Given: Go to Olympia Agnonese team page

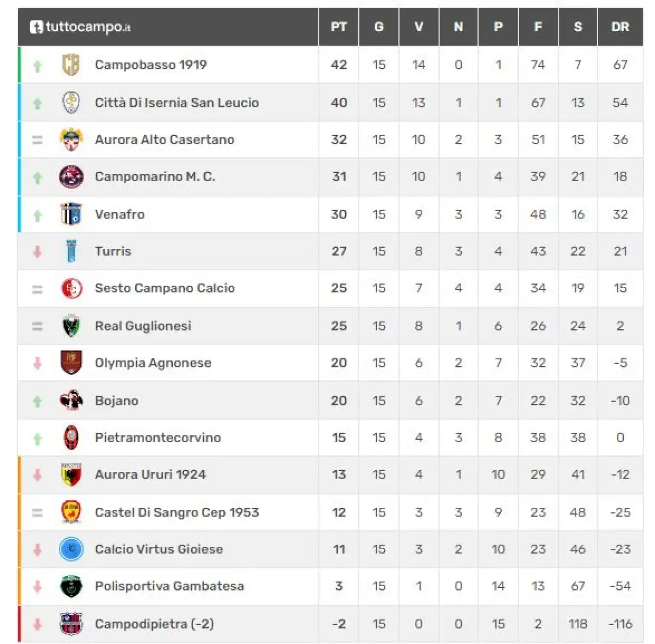Looking at the screenshot, I should tap(153, 363).
